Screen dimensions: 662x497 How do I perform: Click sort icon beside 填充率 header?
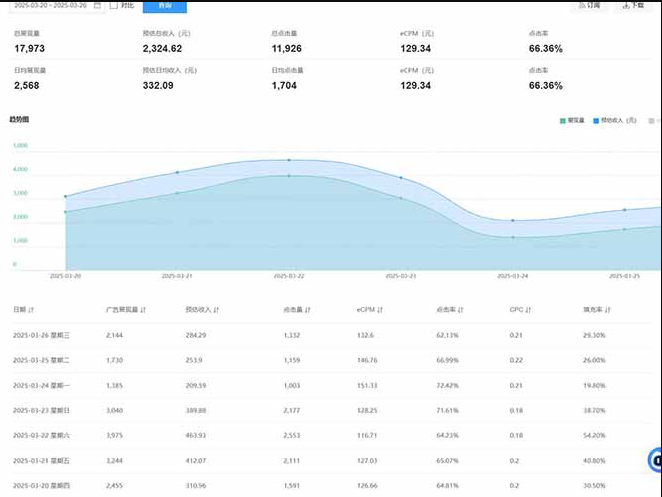click(609, 309)
